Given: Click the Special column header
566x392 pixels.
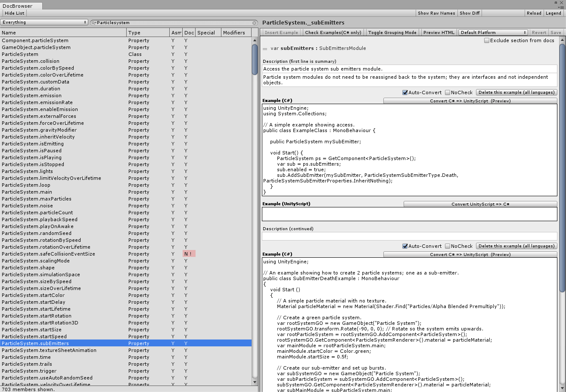Looking at the screenshot, I should tap(208, 33).
